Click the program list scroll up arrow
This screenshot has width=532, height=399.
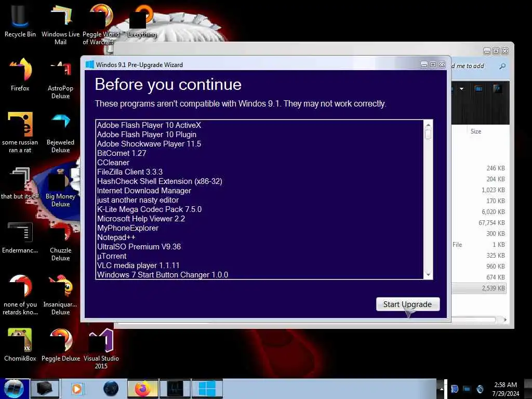point(428,125)
